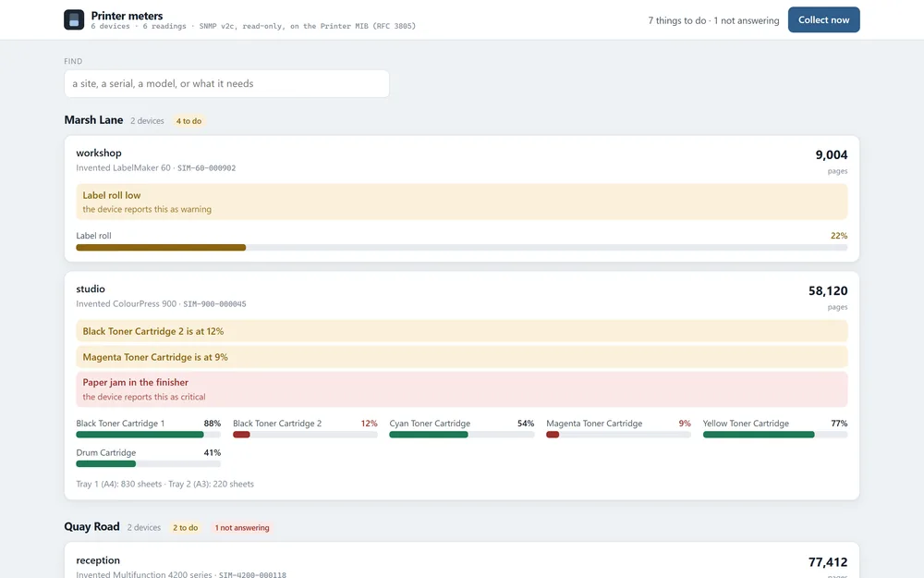
Task: Click the workshop device name
Action: [x=99, y=153]
